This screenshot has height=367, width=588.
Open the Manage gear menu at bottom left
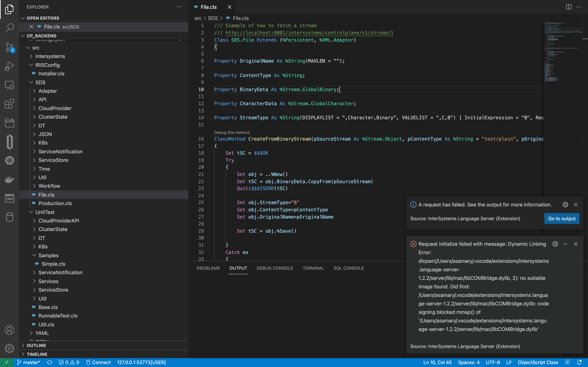click(x=9, y=348)
